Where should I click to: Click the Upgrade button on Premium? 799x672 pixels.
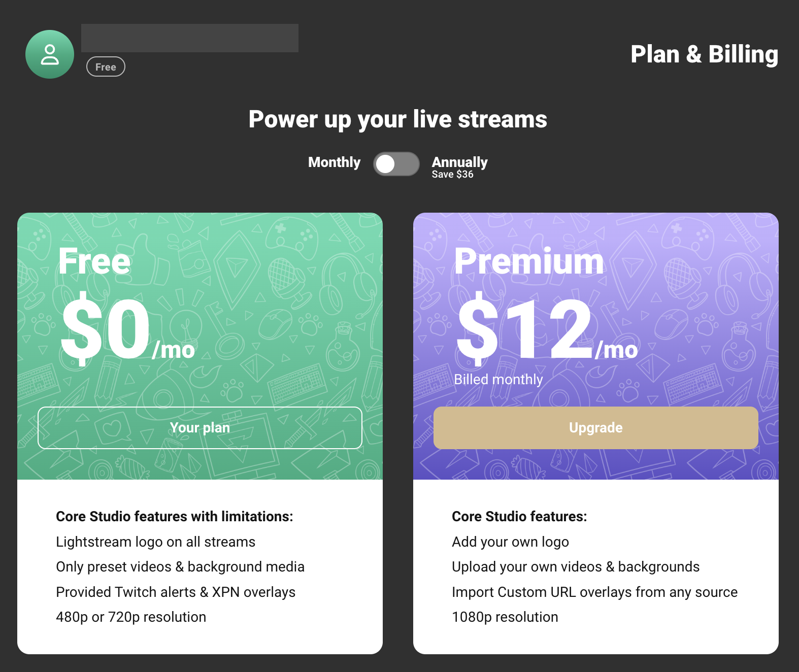[x=595, y=428]
